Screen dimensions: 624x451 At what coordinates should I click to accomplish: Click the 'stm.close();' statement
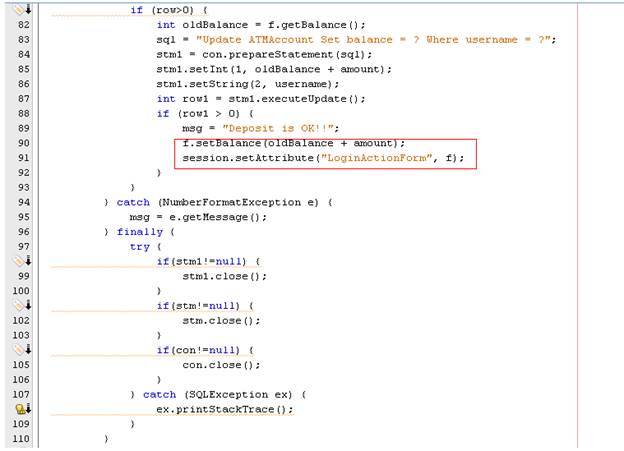click(x=221, y=321)
